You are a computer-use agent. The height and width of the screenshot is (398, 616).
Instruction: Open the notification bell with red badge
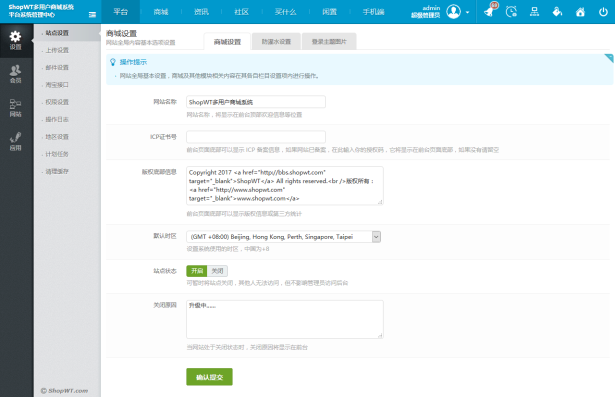pos(490,11)
